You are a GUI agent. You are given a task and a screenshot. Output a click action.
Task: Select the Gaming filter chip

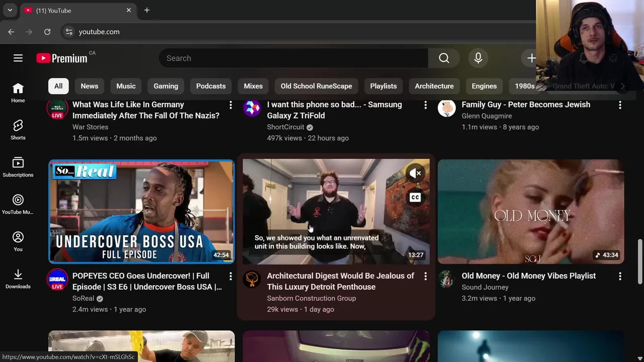166,86
